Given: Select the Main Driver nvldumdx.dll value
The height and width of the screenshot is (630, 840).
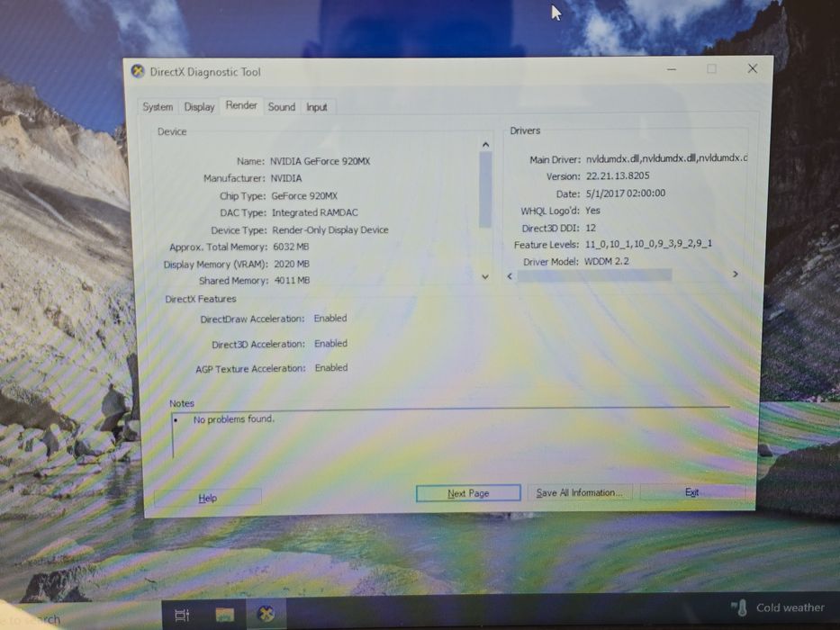Looking at the screenshot, I should pyautogui.click(x=666, y=158).
